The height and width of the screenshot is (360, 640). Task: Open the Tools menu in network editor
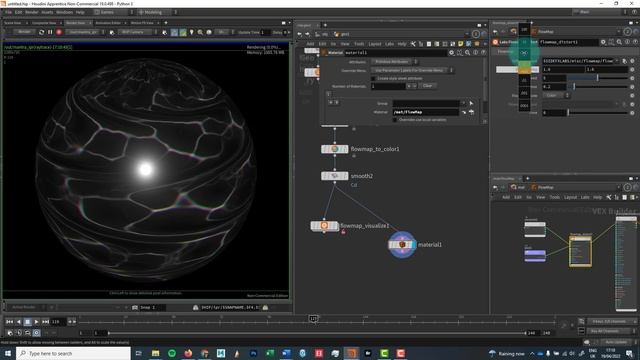coord(359,44)
